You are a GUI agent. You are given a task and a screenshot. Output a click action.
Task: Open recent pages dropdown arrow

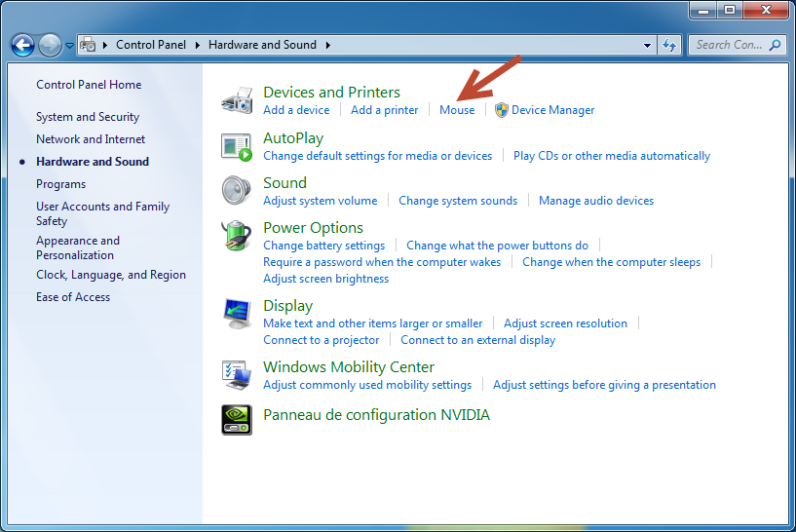coord(69,46)
